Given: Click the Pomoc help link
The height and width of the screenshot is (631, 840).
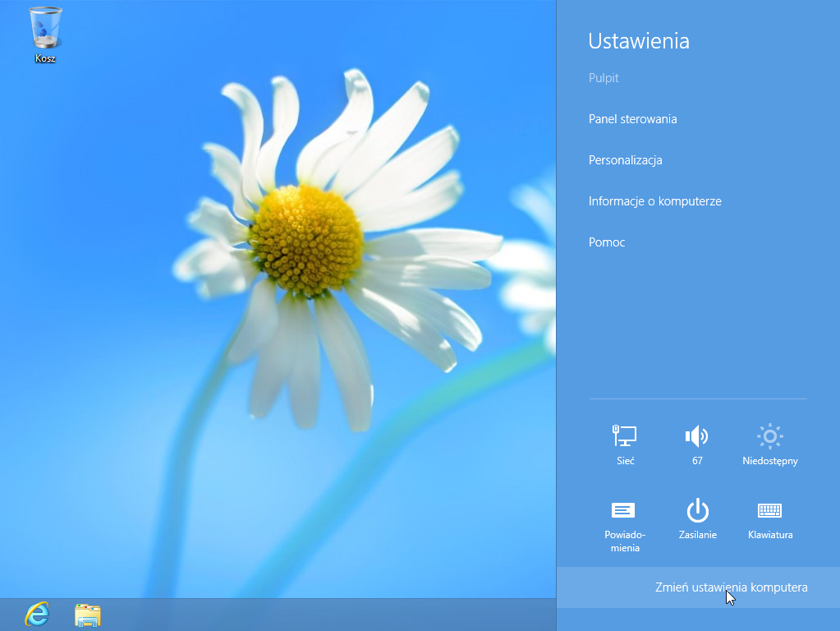Looking at the screenshot, I should coord(607,242).
